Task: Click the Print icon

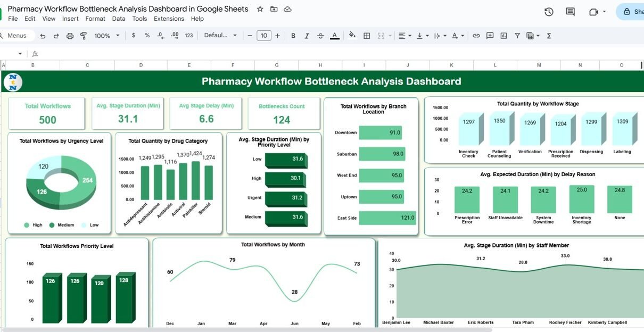Action: tap(70, 36)
